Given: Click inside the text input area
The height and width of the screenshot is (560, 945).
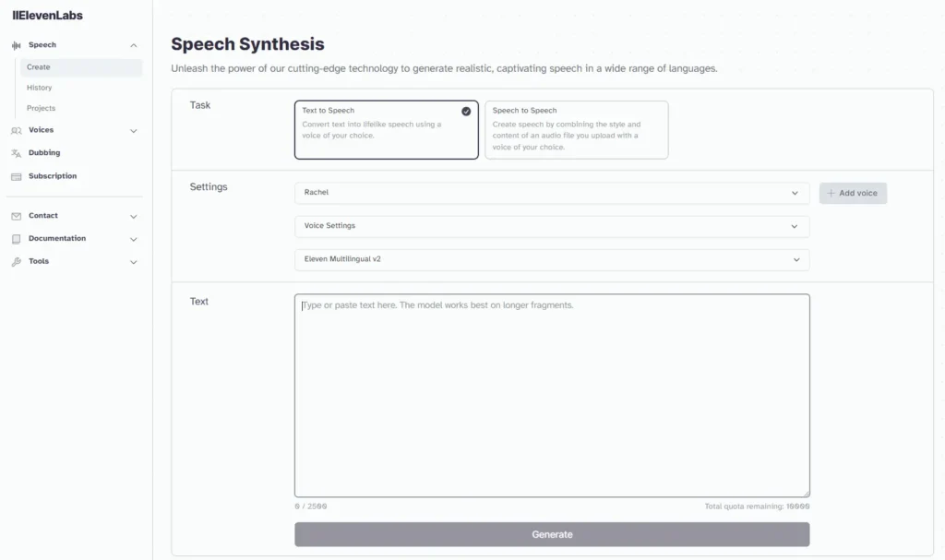Looking at the screenshot, I should pyautogui.click(x=551, y=397).
